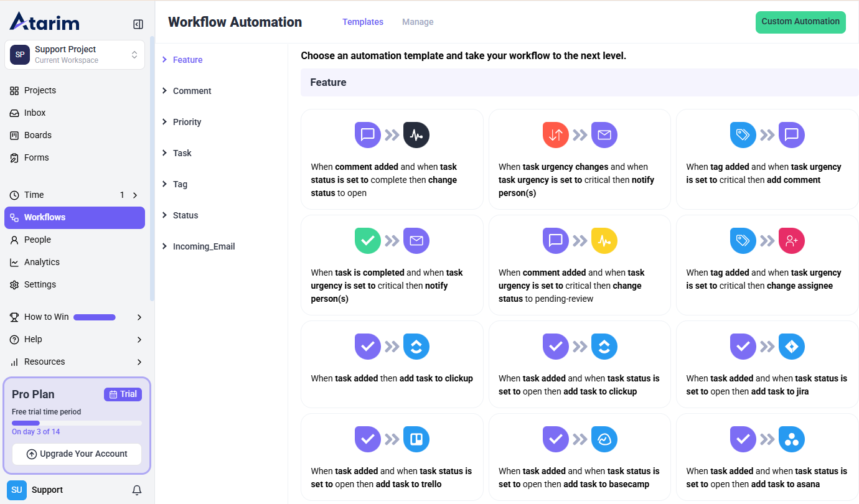Expand the Priority template category
The height and width of the screenshot is (504, 859).
pos(187,122)
